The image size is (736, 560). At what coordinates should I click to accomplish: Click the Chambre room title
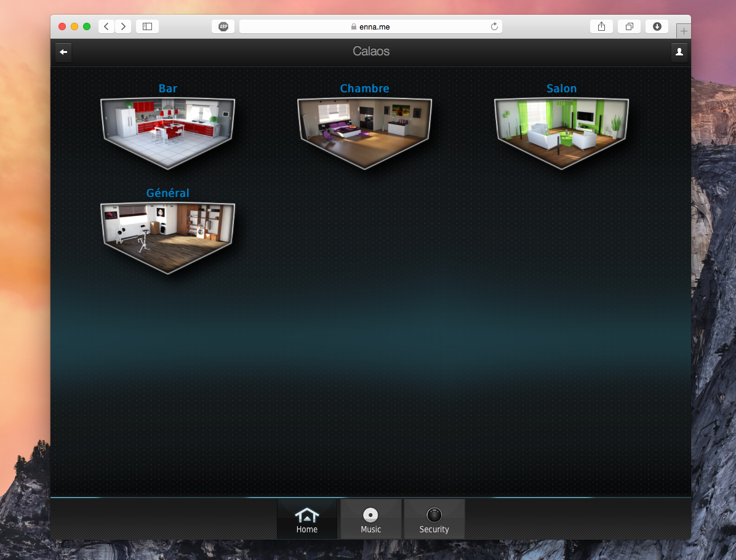pos(365,89)
